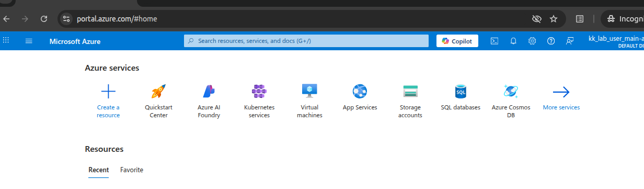Image resolution: width=644 pixels, height=189 pixels.
Task: Open the Feedback icon in Azure header
Action: click(x=570, y=41)
